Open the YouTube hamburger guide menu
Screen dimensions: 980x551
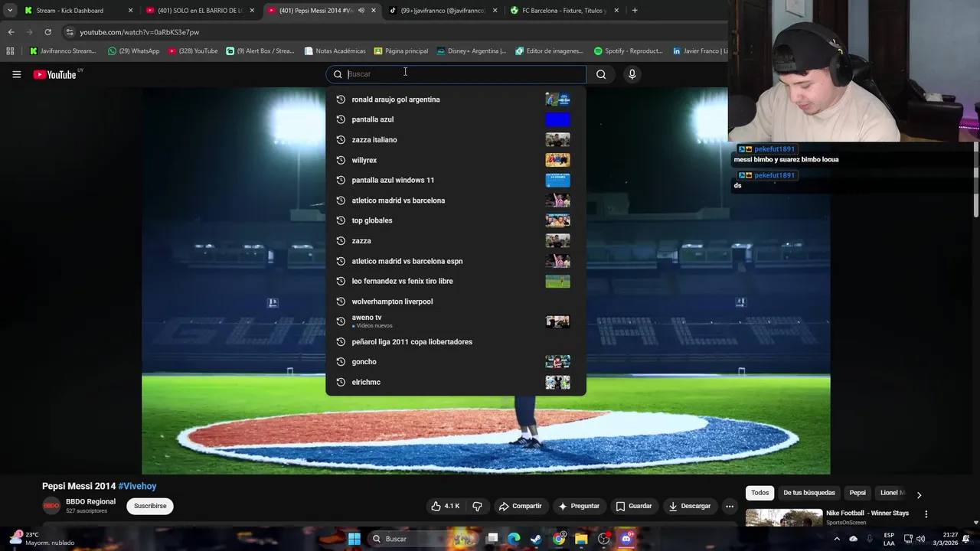pyautogui.click(x=16, y=74)
